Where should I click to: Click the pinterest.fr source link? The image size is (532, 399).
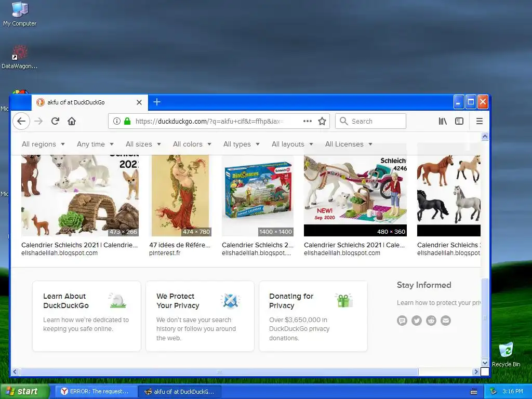[165, 253]
